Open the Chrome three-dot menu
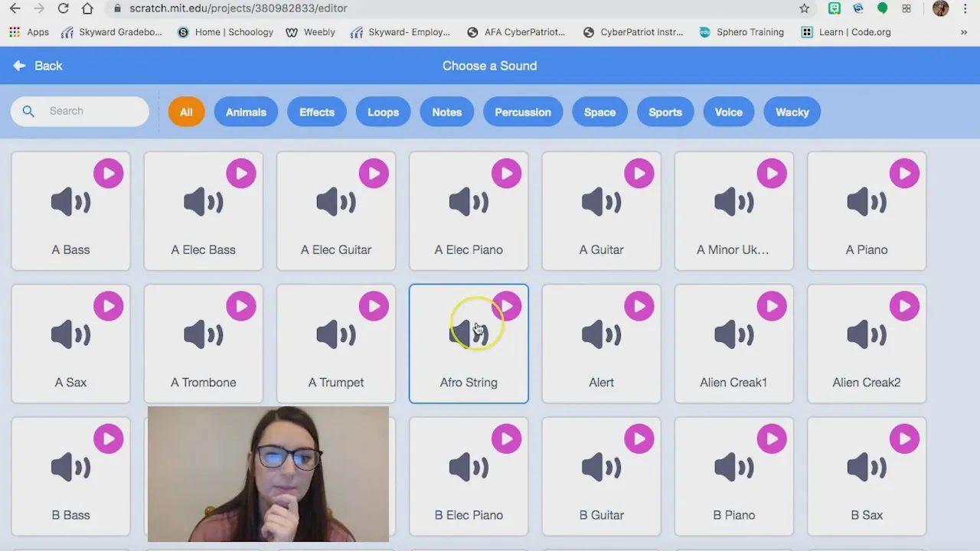This screenshot has height=551, width=980. click(x=965, y=8)
